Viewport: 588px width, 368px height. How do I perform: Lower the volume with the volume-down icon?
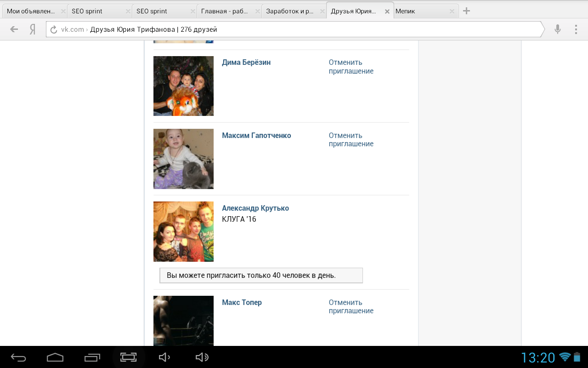tap(164, 357)
